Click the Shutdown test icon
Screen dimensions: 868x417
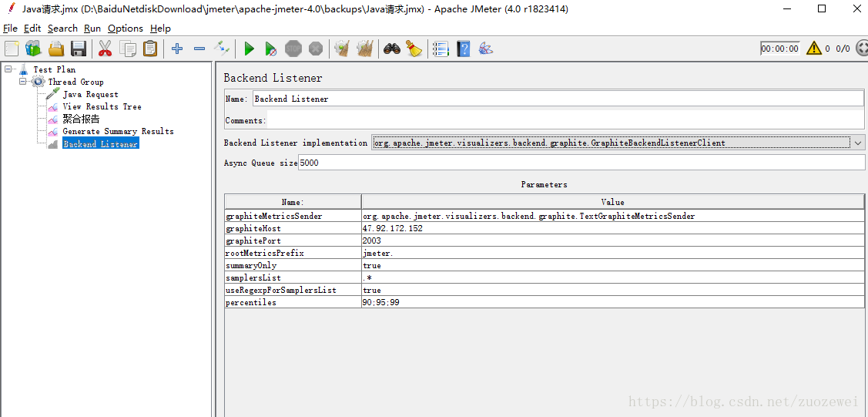tap(316, 49)
